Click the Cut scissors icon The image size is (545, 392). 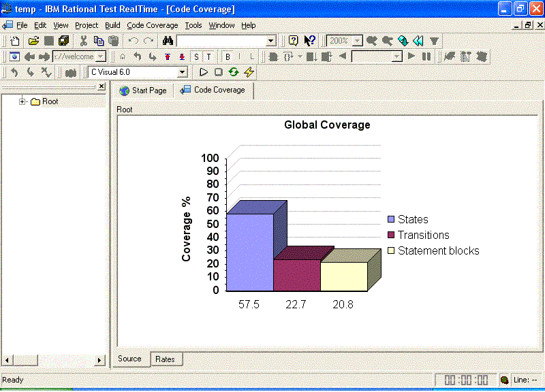tap(83, 41)
